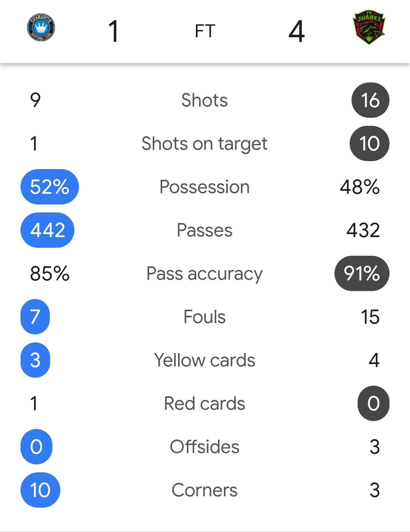The width and height of the screenshot is (410, 532).
Task: Select the blue 442 passes badge
Action: click(47, 230)
